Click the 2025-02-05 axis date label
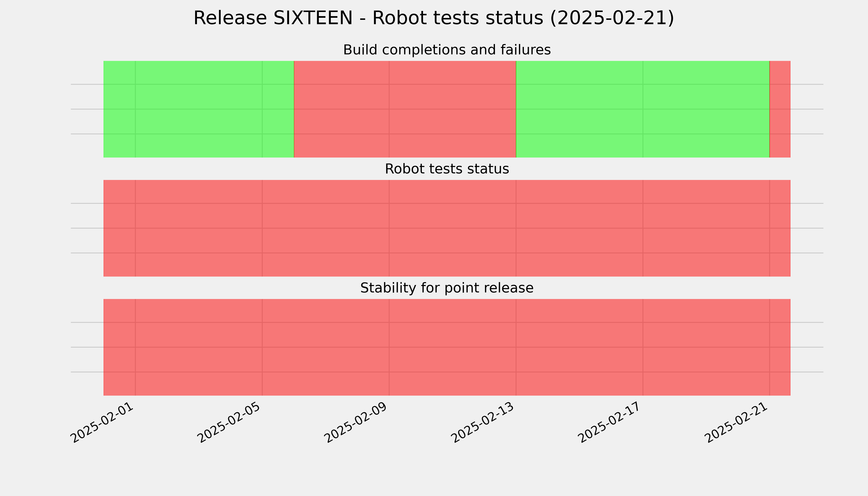 coord(229,423)
